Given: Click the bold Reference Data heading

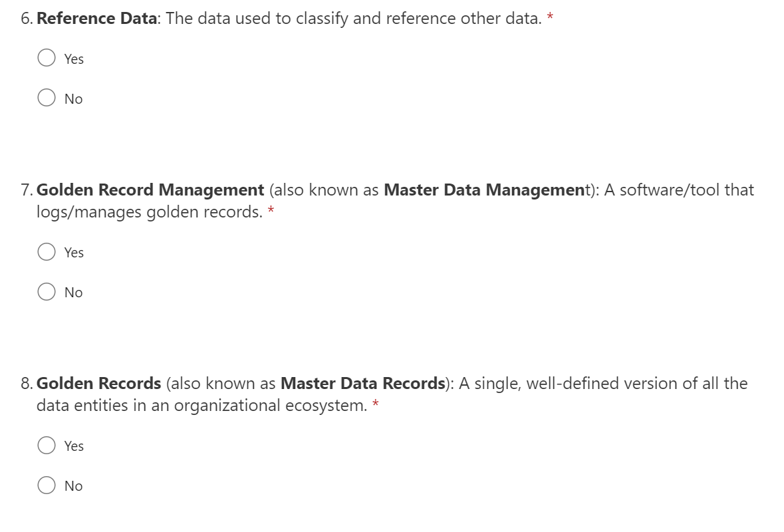Looking at the screenshot, I should click(96, 19).
